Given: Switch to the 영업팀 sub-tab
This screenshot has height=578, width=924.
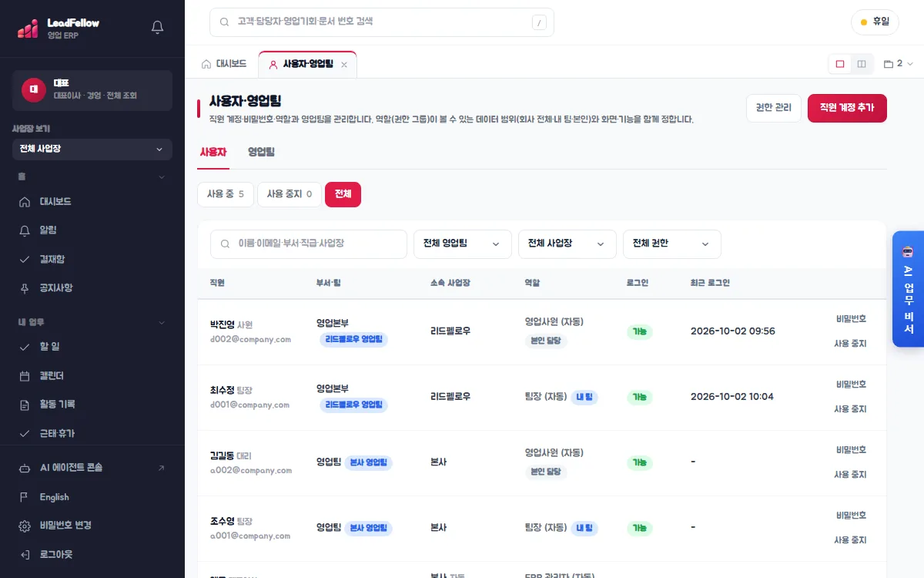Looking at the screenshot, I should click(x=262, y=152).
